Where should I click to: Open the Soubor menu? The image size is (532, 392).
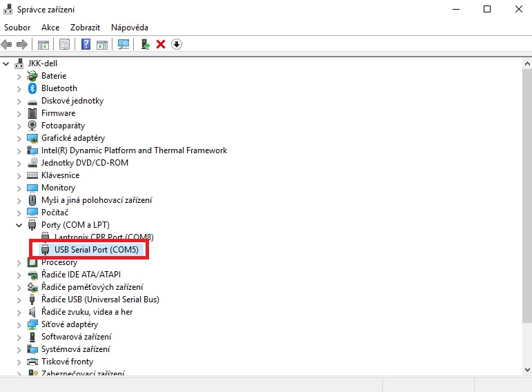click(x=17, y=28)
